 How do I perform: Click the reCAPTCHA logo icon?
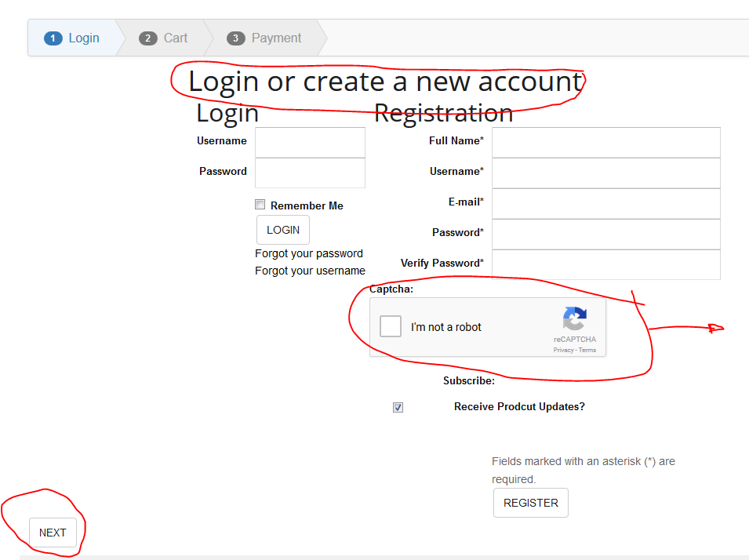[574, 319]
